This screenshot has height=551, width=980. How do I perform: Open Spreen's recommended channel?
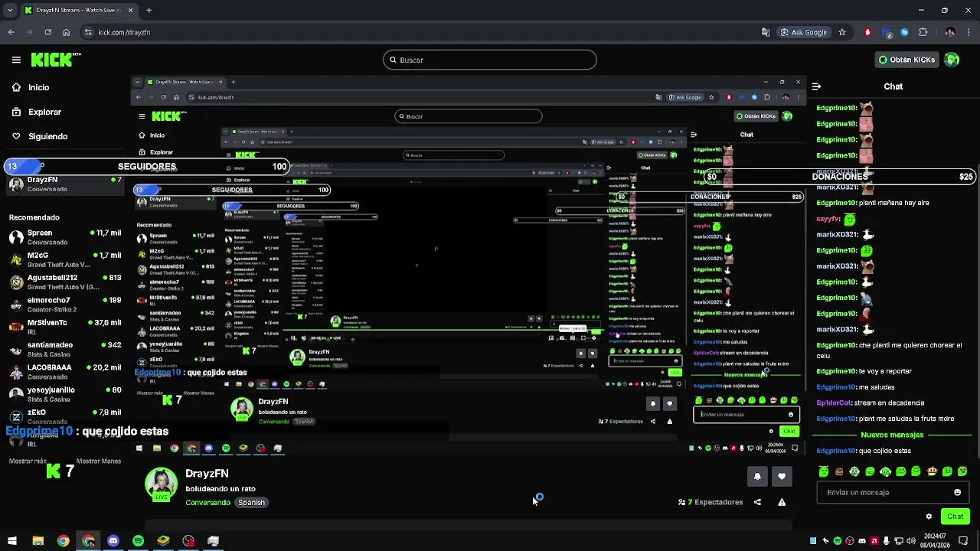pos(65,236)
